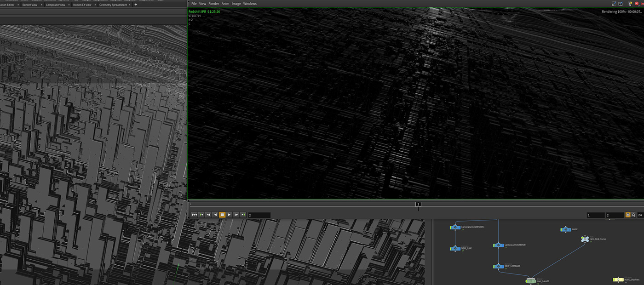
Task: Toggle the loop playback mode icon
Action: pyautogui.click(x=633, y=215)
